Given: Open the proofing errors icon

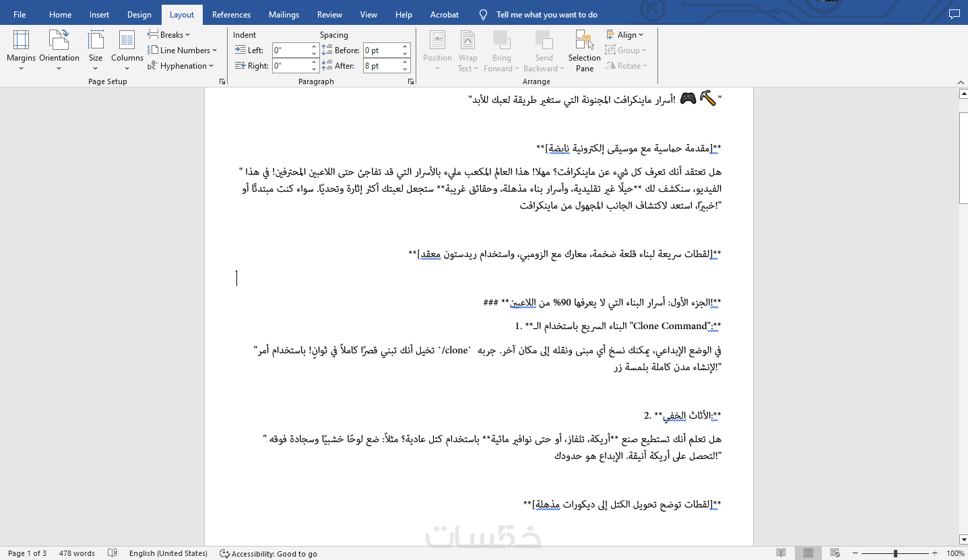Looking at the screenshot, I should 112,553.
